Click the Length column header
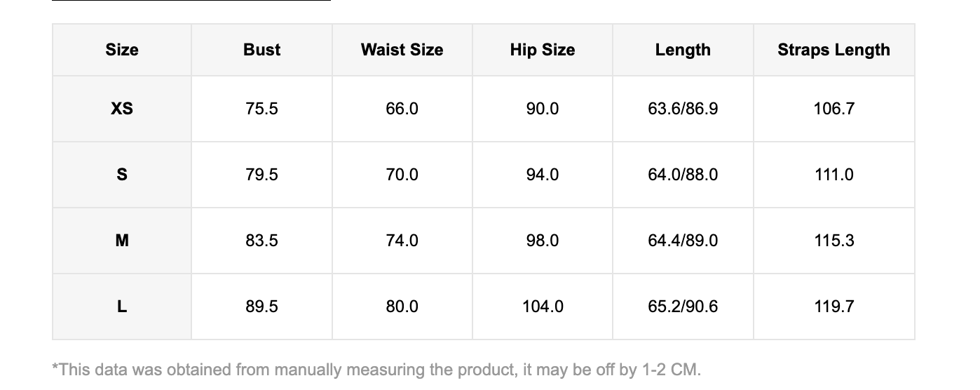 point(683,50)
